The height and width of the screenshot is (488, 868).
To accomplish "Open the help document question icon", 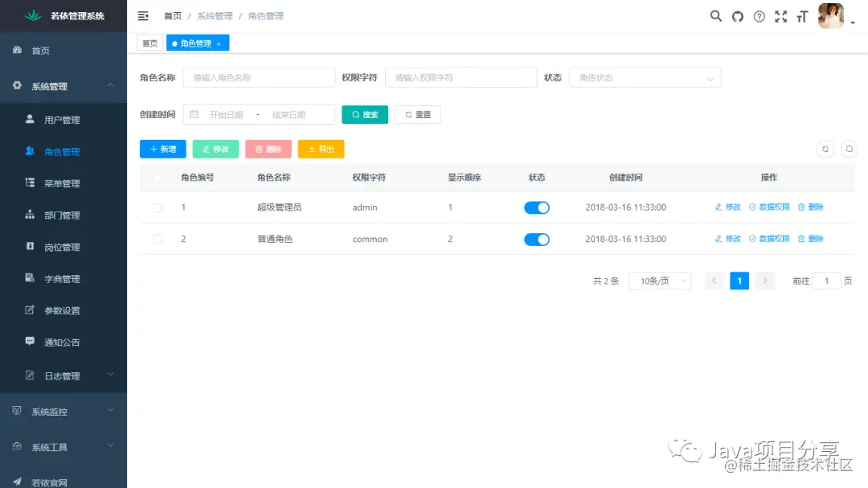I will coord(759,17).
